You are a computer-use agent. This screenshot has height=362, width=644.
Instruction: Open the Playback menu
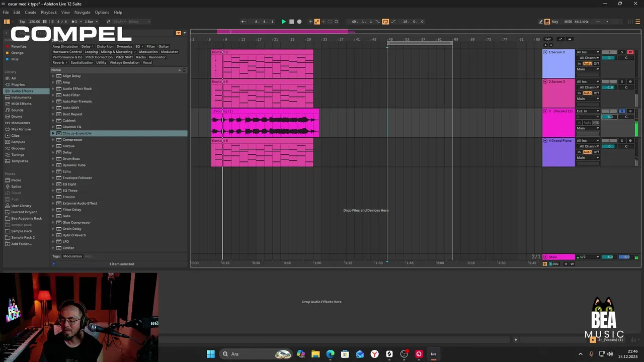[x=49, y=13]
